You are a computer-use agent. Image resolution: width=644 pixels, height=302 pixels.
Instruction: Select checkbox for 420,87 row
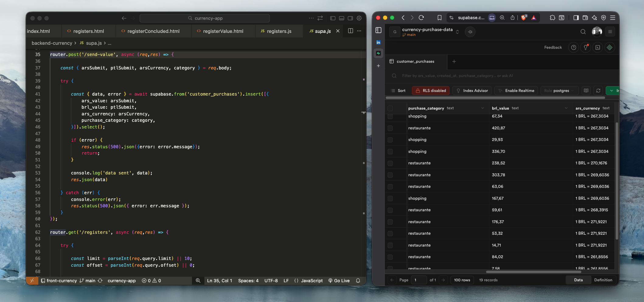[x=390, y=128]
